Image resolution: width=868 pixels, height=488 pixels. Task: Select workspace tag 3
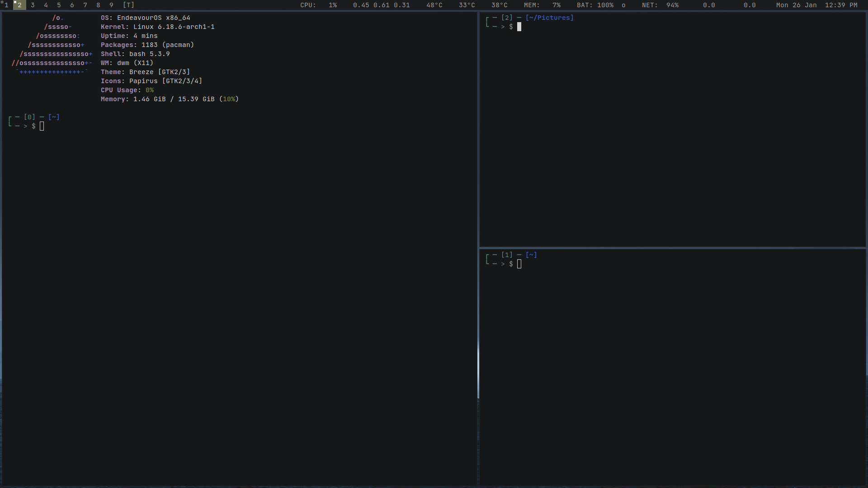[x=33, y=5]
